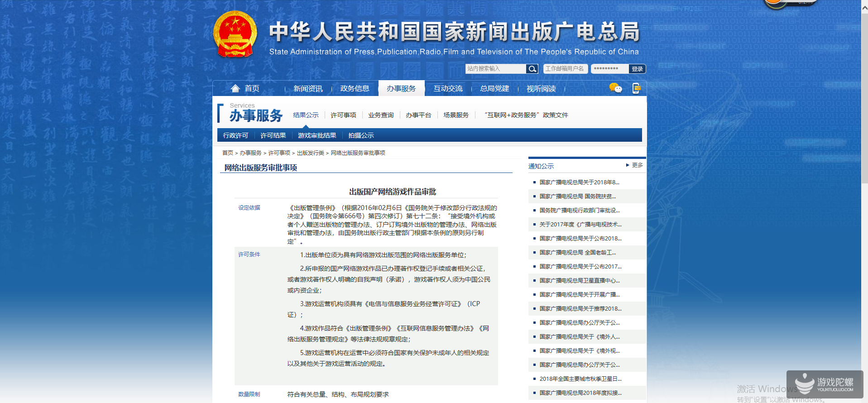Open notice 关于2017年度《广播与电视技术...
868x403 pixels.
point(580,225)
